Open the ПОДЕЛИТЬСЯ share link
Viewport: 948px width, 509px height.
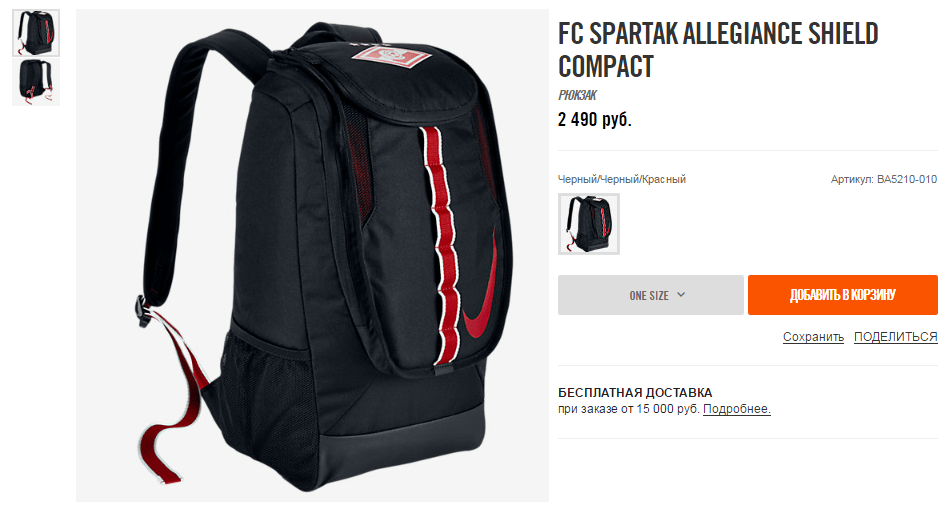click(895, 337)
